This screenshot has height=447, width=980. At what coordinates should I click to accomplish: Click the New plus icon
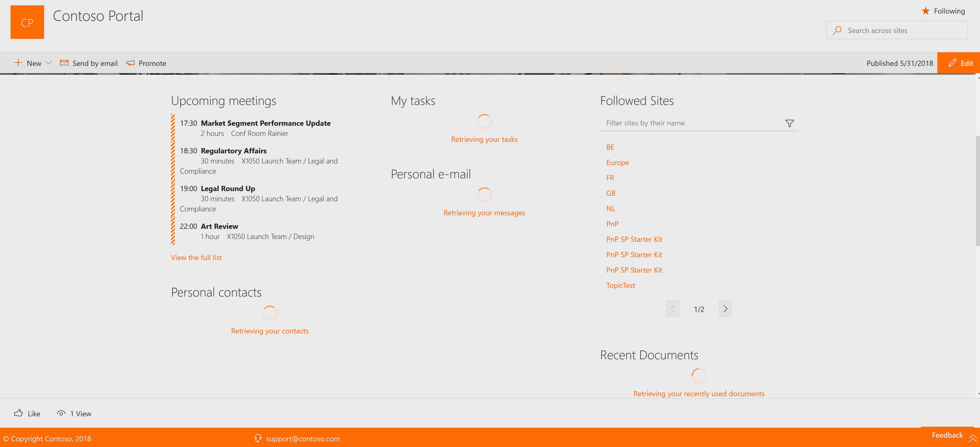18,63
